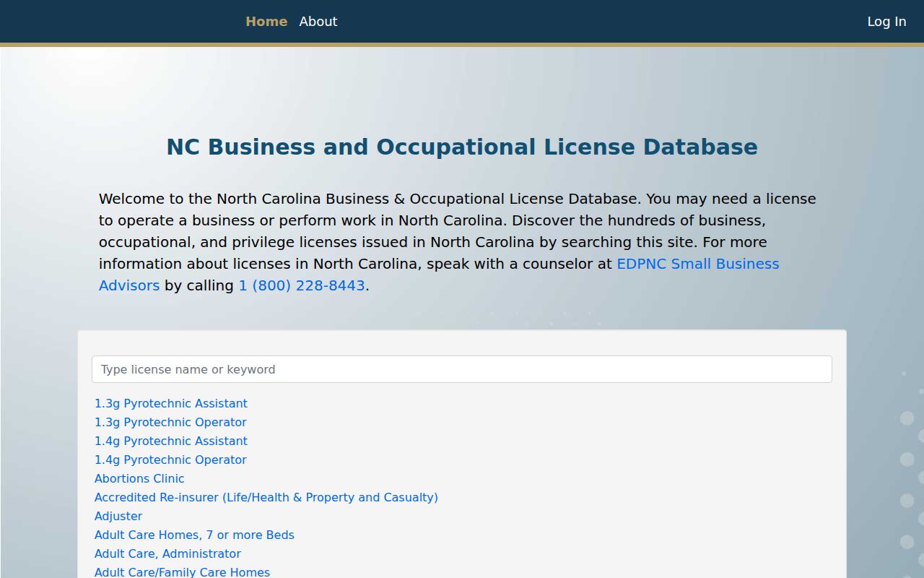Open the 1.3g Pyrotechnic Assistant license
Viewport: 924px width, 578px height.
pos(171,403)
